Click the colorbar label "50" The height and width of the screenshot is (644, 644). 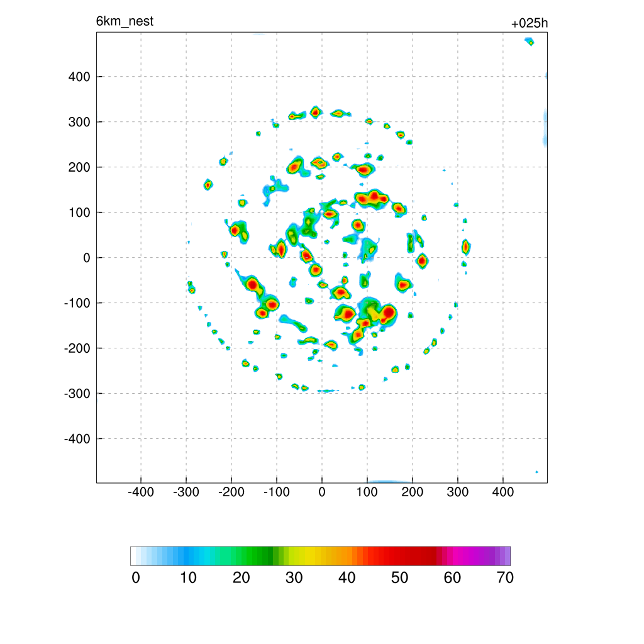point(399,578)
